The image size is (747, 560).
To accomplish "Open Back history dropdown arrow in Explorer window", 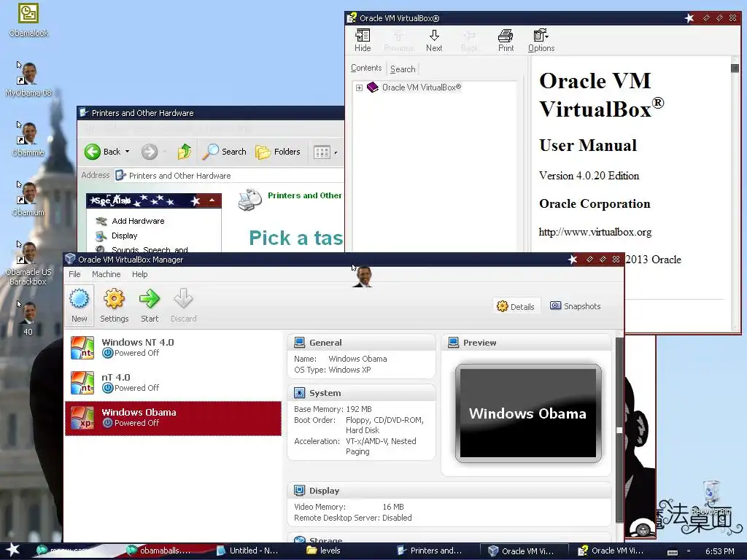I will coord(127,152).
